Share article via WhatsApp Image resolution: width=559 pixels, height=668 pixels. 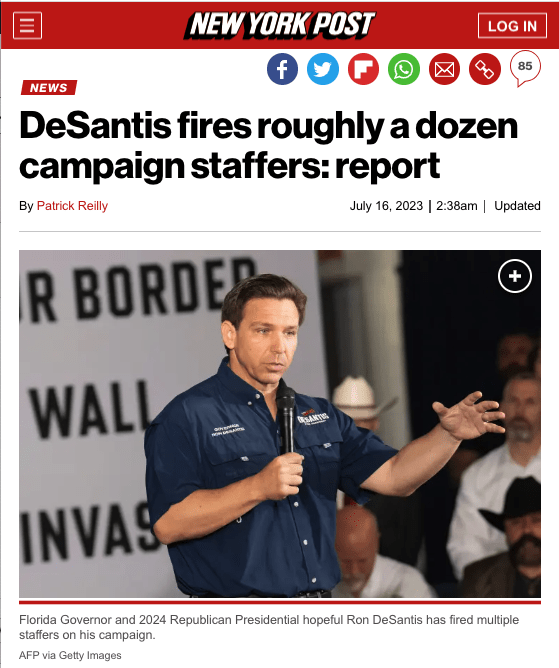403,69
